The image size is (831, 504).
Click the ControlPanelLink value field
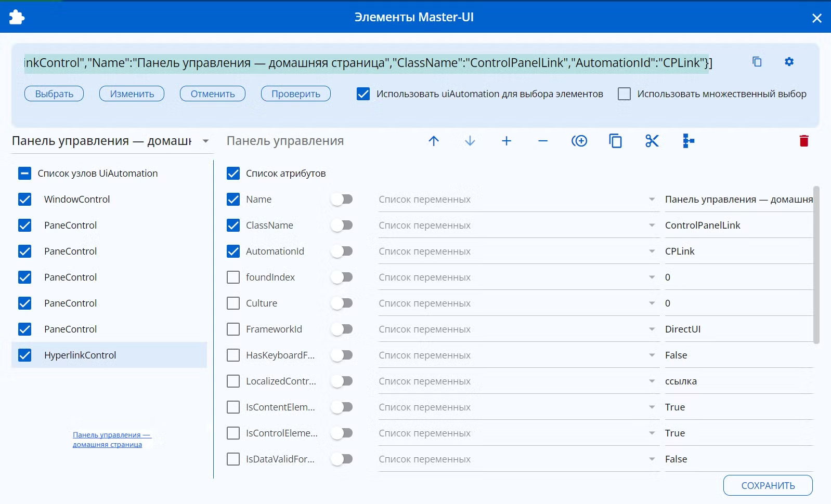tap(738, 226)
